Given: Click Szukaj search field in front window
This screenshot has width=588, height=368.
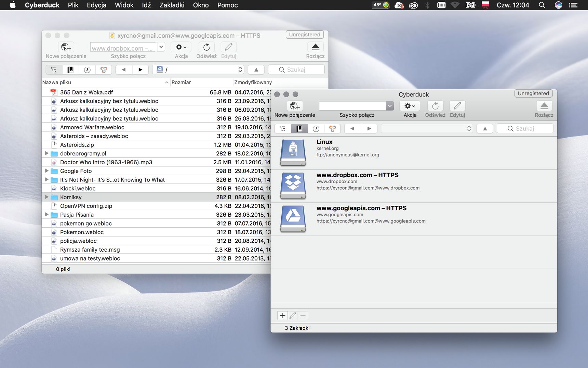Looking at the screenshot, I should (525, 128).
